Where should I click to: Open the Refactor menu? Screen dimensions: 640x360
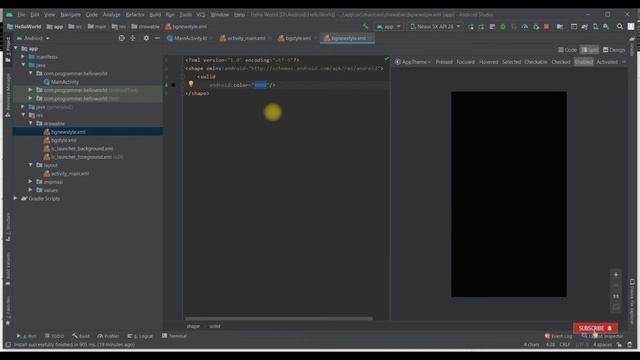click(x=135, y=14)
